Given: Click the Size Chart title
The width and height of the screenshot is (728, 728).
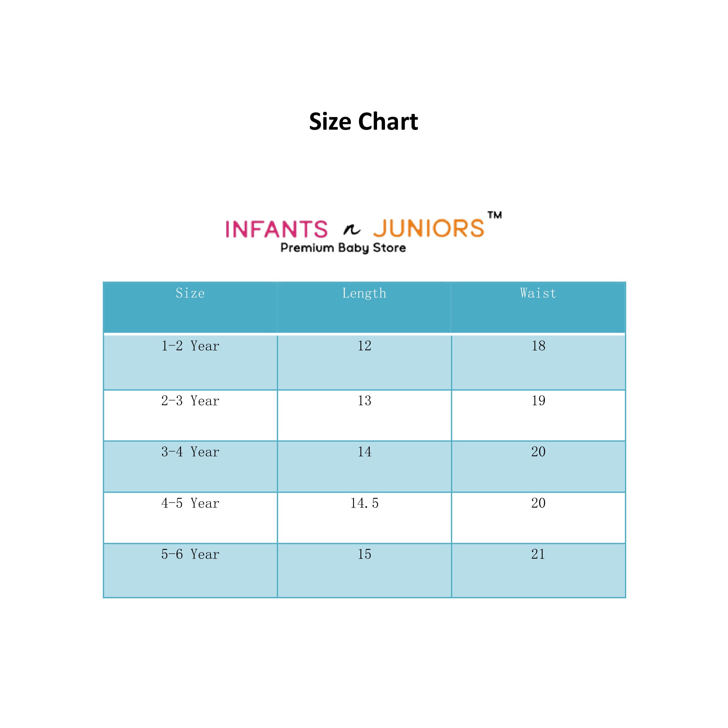Looking at the screenshot, I should (x=364, y=122).
